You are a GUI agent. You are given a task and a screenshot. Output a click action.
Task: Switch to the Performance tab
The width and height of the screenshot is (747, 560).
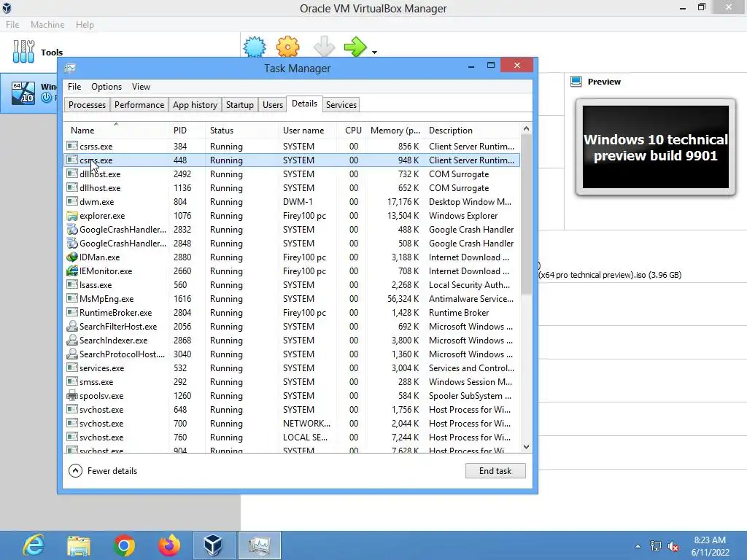point(139,105)
